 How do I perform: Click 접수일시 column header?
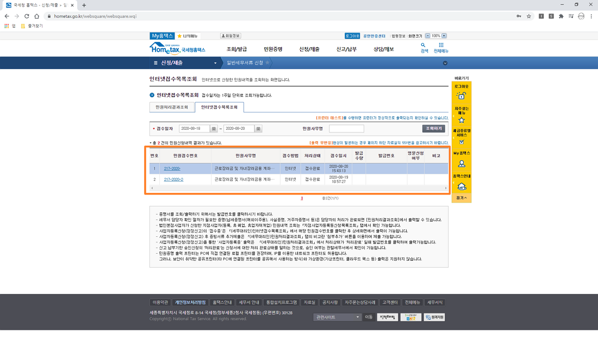click(338, 155)
